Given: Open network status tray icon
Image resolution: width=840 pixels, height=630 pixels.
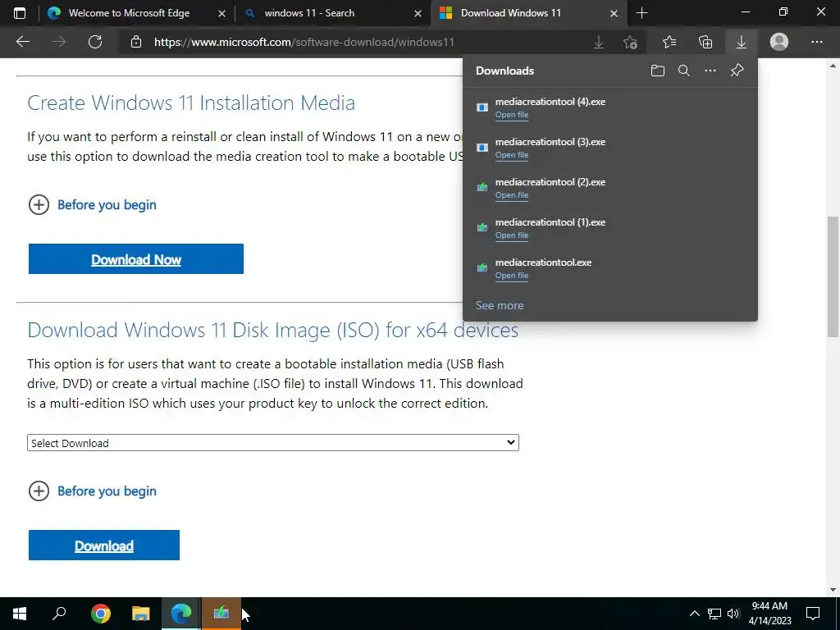Looking at the screenshot, I should 714,614.
